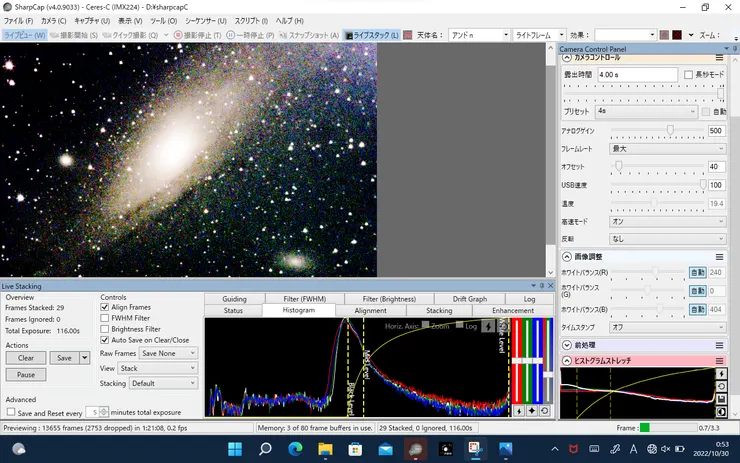Open the View Stack dropdown
Image resolution: width=740 pixels, height=463 pixels.
coord(158,368)
